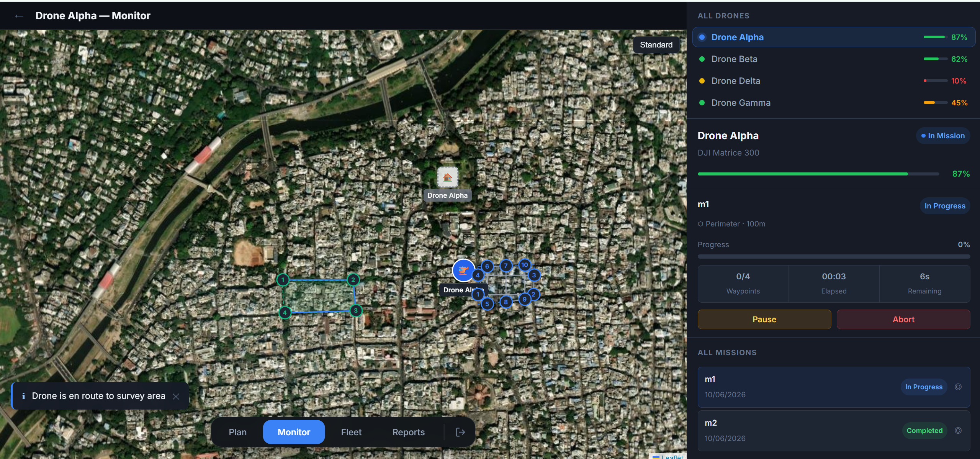Click the Drone Alpha 87% battery bar
The image size is (980, 459).
[818, 174]
